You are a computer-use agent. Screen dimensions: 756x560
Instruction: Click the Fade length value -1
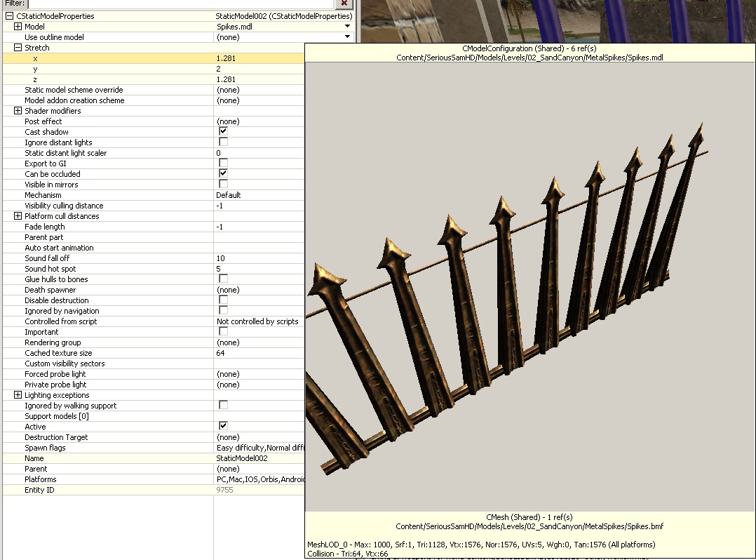(x=220, y=227)
